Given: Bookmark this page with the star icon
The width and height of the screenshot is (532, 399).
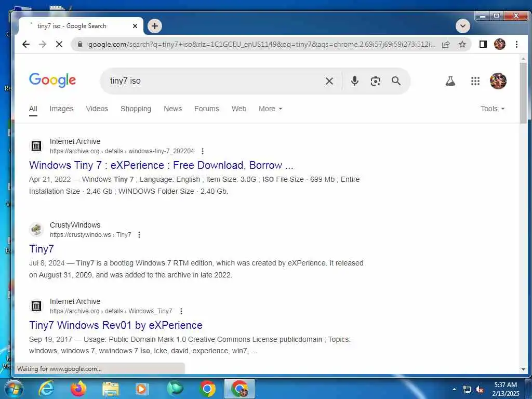Looking at the screenshot, I should click(x=462, y=45).
